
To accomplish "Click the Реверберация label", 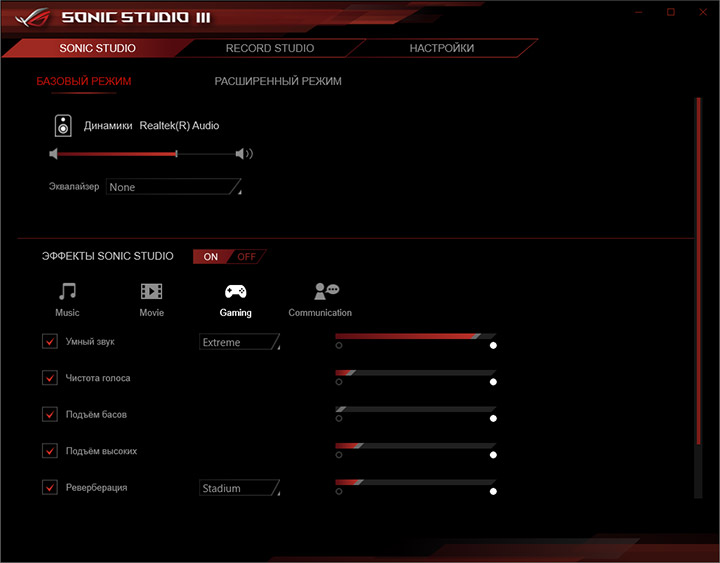I will click(x=96, y=487).
